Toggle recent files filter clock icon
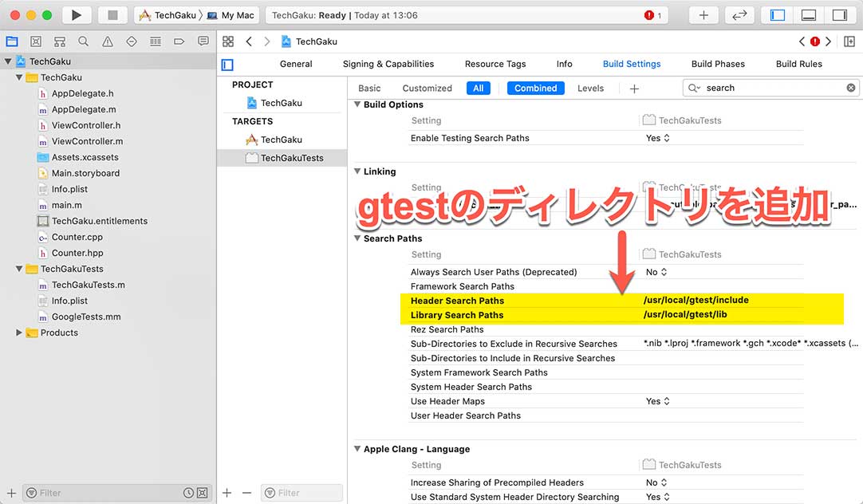Screen dimensions: 863x504 click(x=188, y=493)
